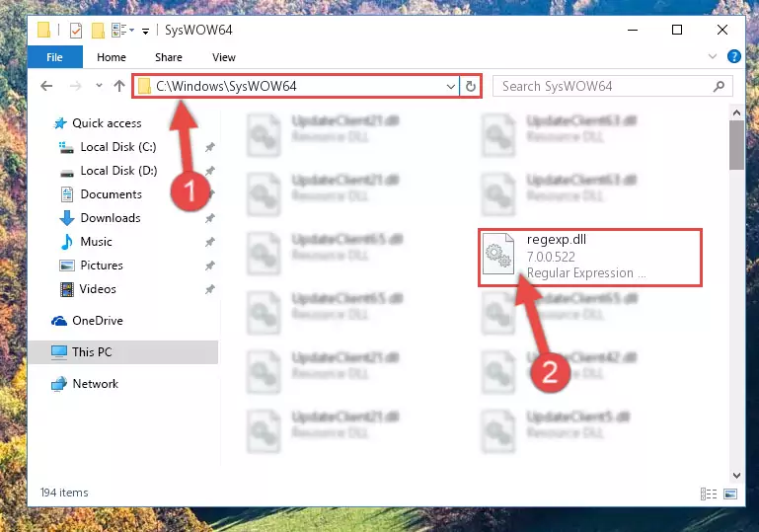The image size is (759, 532).
Task: Switch to large icons view layout icon
Action: coord(730,494)
